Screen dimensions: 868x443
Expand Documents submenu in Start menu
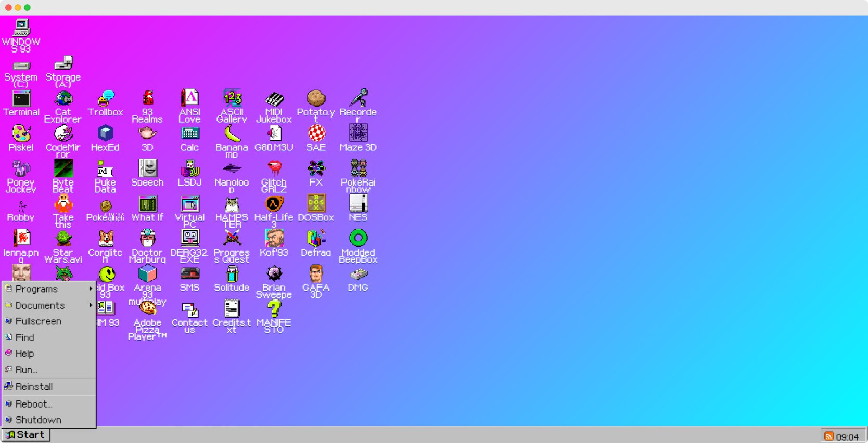(49, 305)
